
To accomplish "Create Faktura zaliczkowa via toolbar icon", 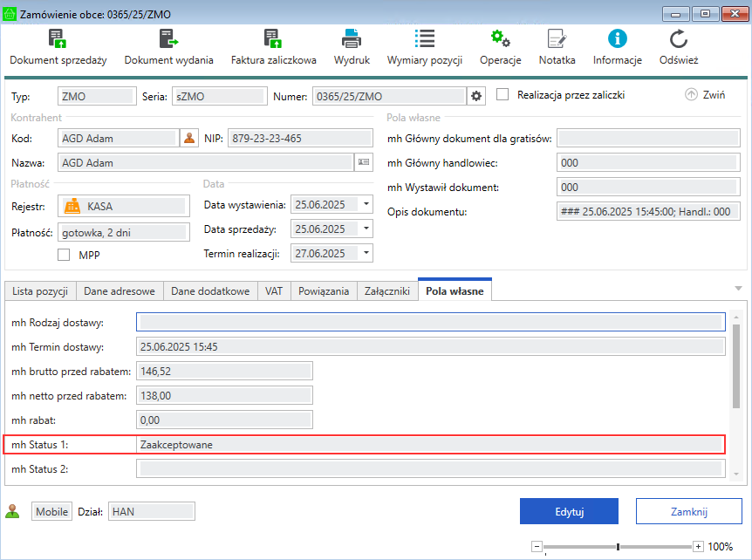I will click(273, 39).
